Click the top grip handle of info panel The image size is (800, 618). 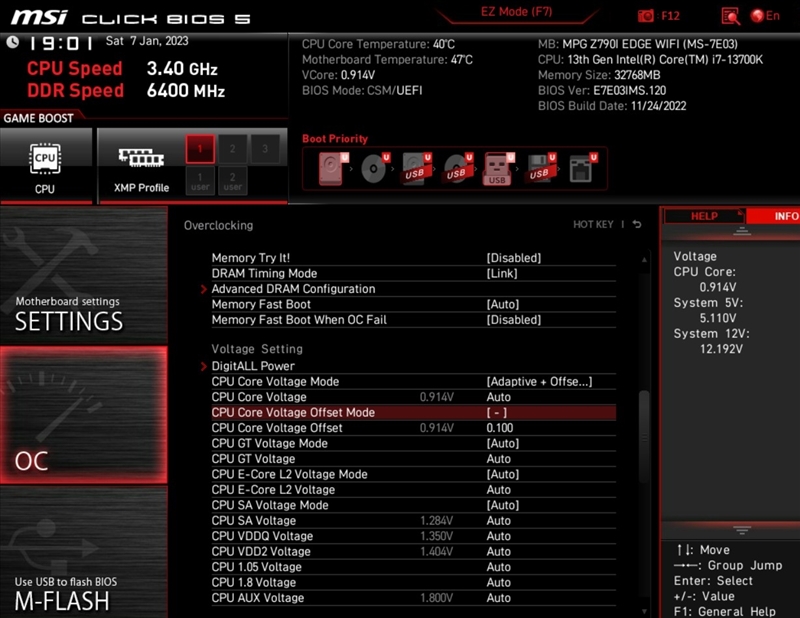pos(742,232)
